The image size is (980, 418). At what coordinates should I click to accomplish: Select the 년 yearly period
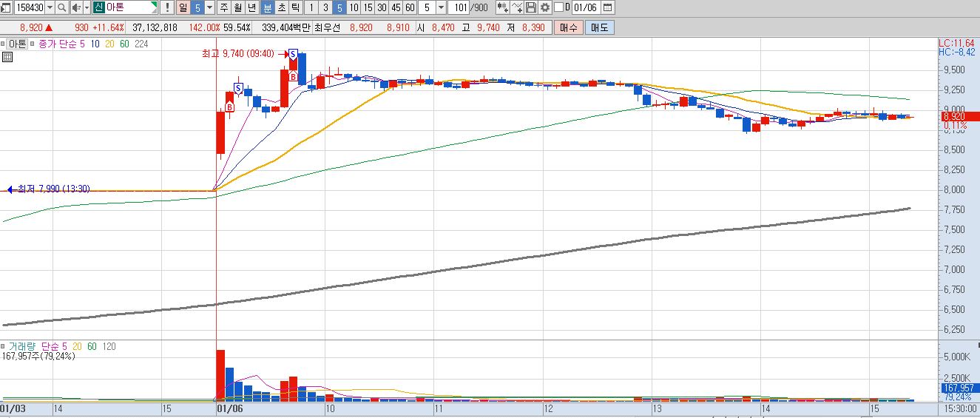tap(252, 7)
